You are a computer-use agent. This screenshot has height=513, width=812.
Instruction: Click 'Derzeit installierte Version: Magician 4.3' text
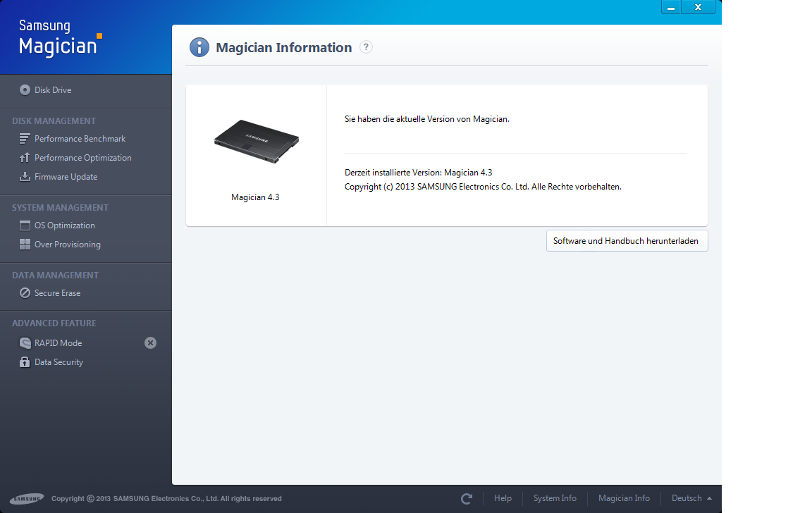[419, 173]
